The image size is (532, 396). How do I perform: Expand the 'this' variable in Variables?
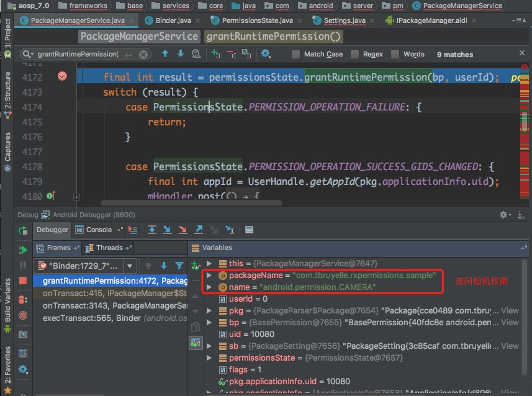[210, 263]
